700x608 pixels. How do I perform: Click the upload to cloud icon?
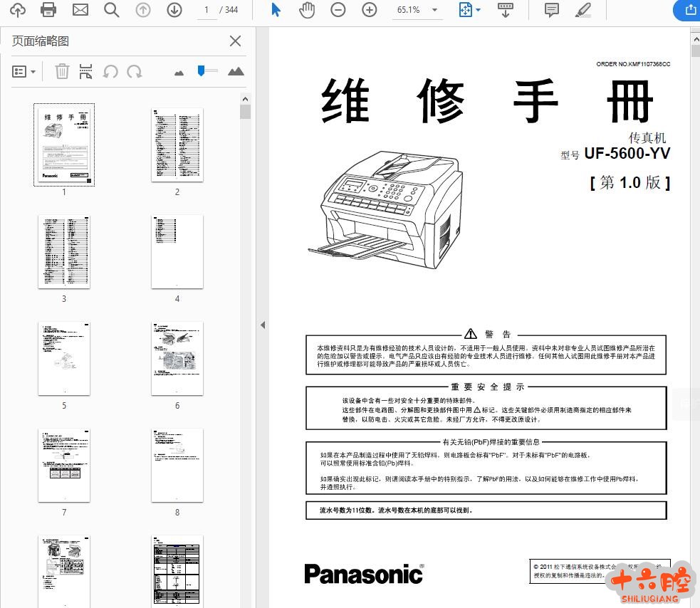click(17, 10)
